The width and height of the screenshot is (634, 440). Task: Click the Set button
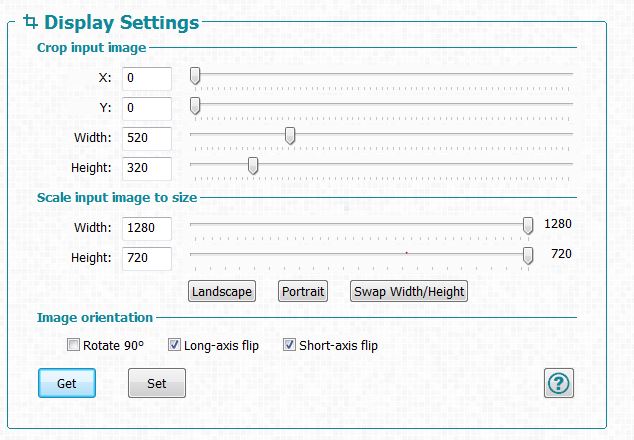(x=157, y=383)
